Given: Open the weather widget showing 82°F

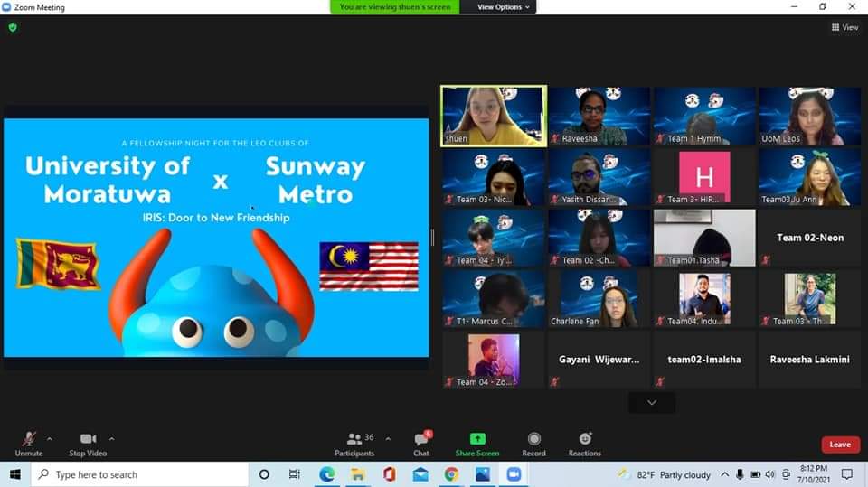Looking at the screenshot, I should pyautogui.click(x=665, y=474).
